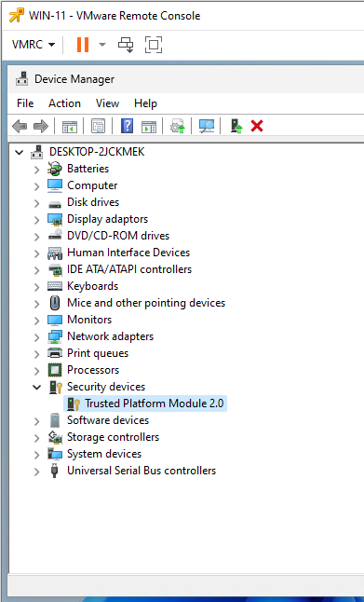This screenshot has height=602, width=364.
Task: Click the Batteries icon
Action: (55, 169)
